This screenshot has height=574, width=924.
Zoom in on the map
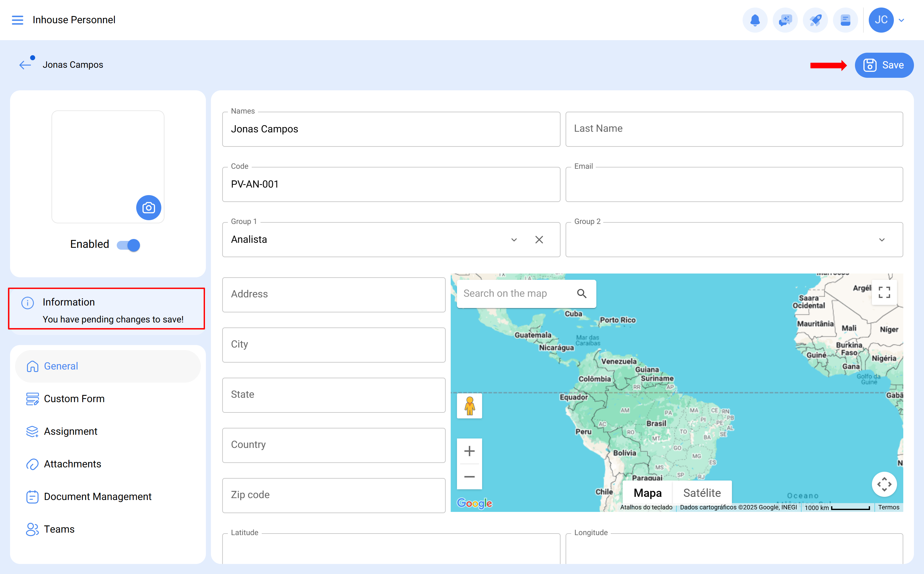pos(470,451)
